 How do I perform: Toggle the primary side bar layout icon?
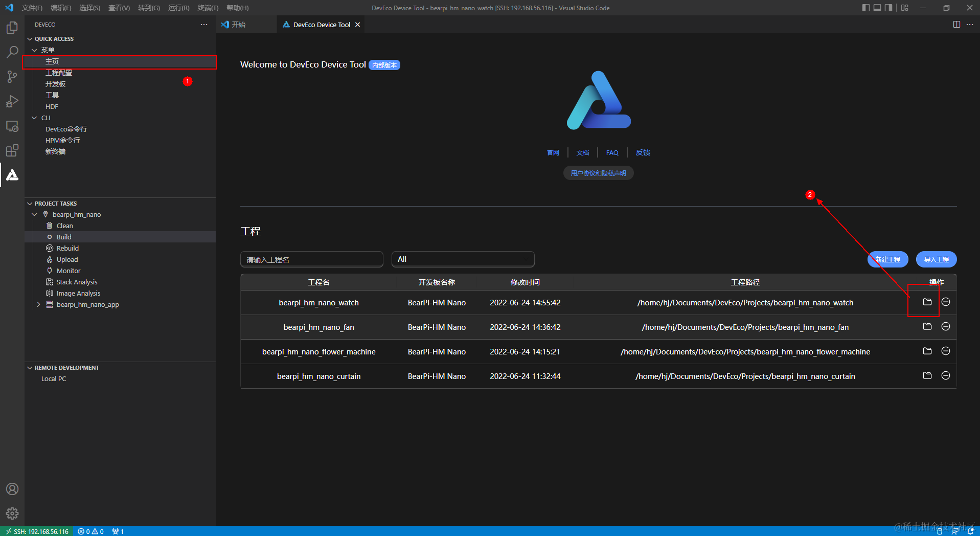[x=865, y=8]
